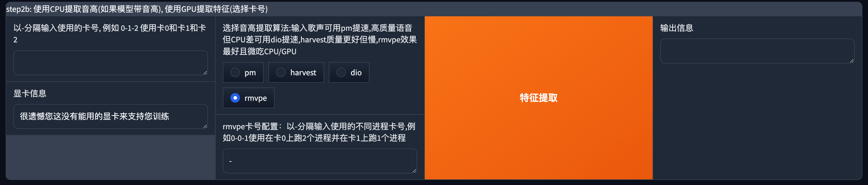Screen dimensions: 868x185
Task: Grab the card number input resize handle
Action: coord(205,72)
